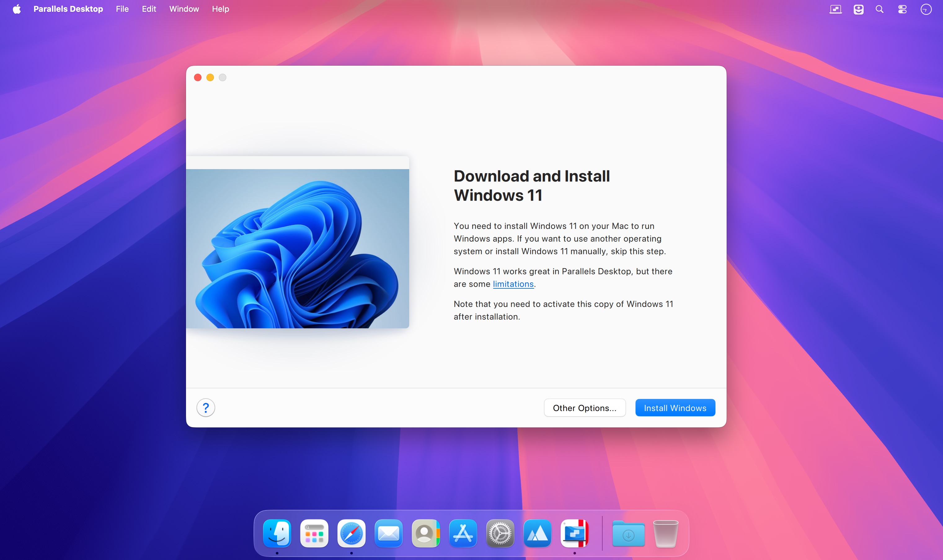Minimize the installation assistant window

[x=210, y=77]
